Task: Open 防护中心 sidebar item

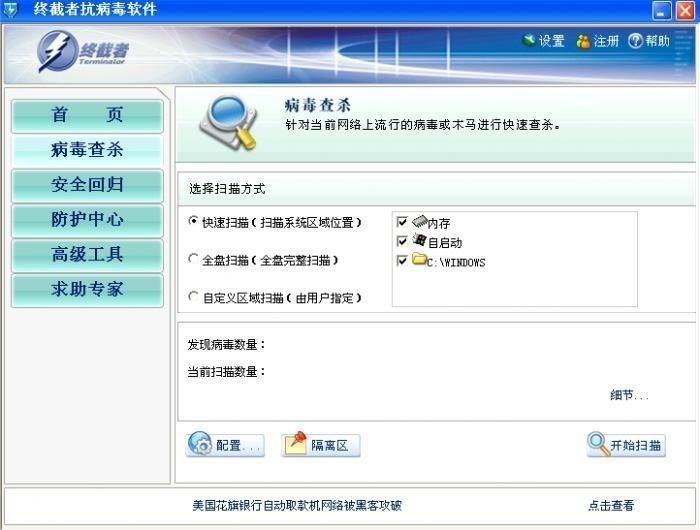Action: point(87,221)
